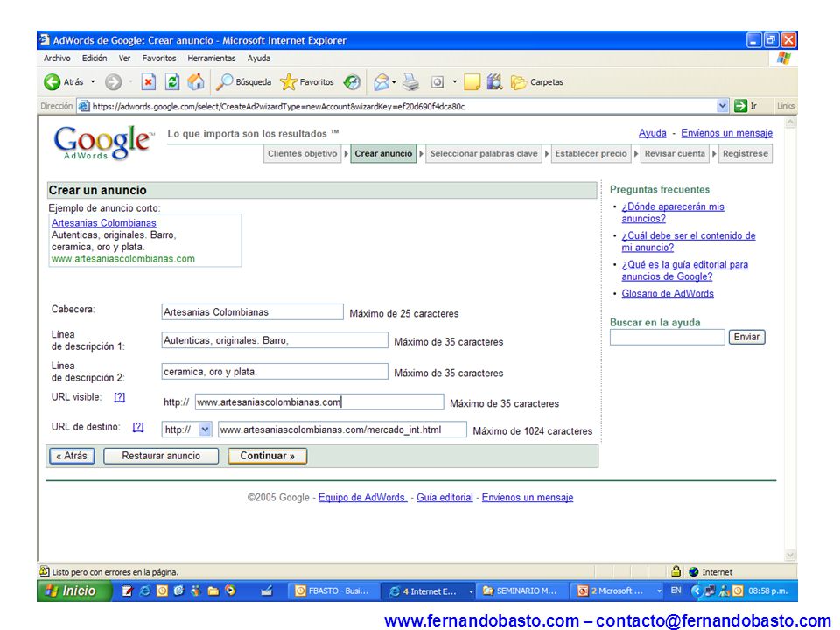Screen dimensions: 840x630
Task: Select the Regístrese step tab
Action: [x=745, y=154]
